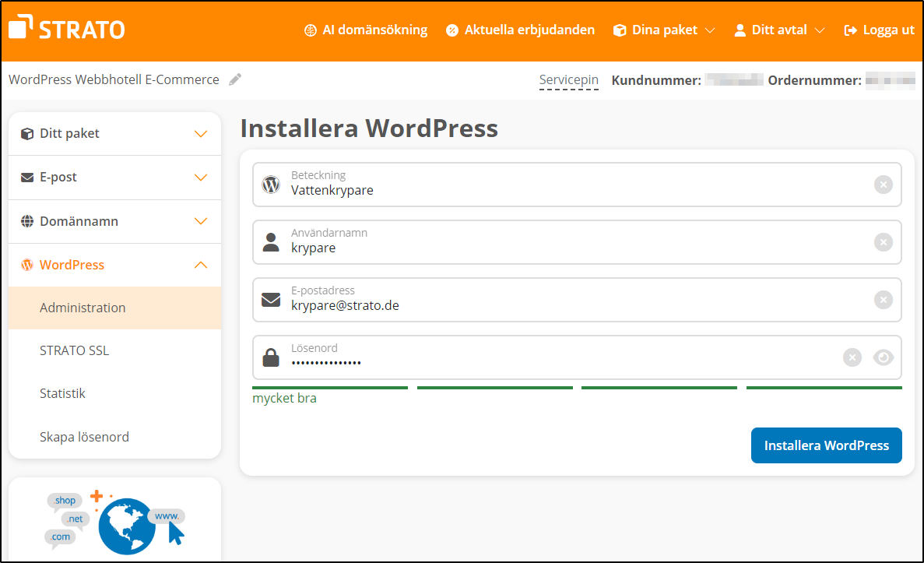Select the pencil icon to rename the package
The image size is (924, 563).
(236, 79)
